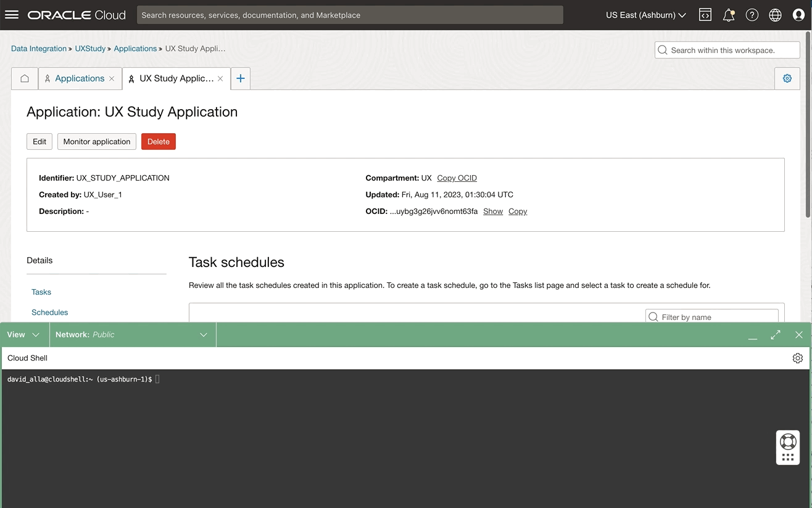Go to workspace home tab
812x508 pixels.
pyautogui.click(x=25, y=78)
